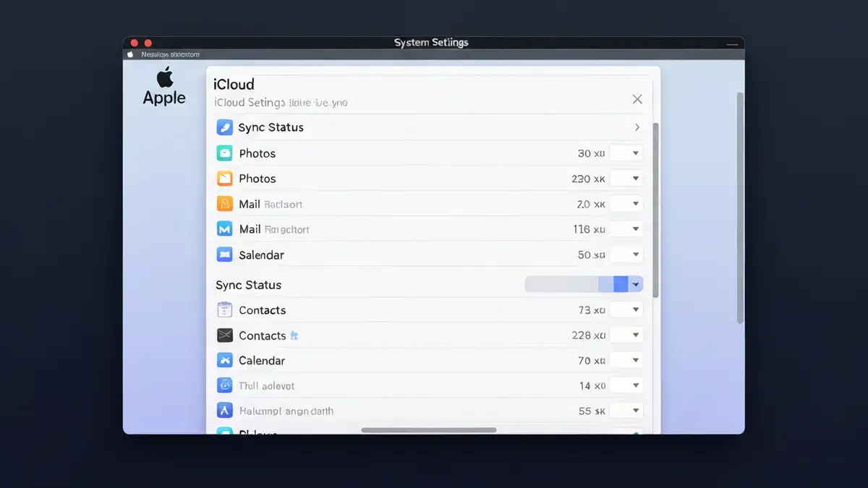Click the 2.0 xk value

[591, 204]
